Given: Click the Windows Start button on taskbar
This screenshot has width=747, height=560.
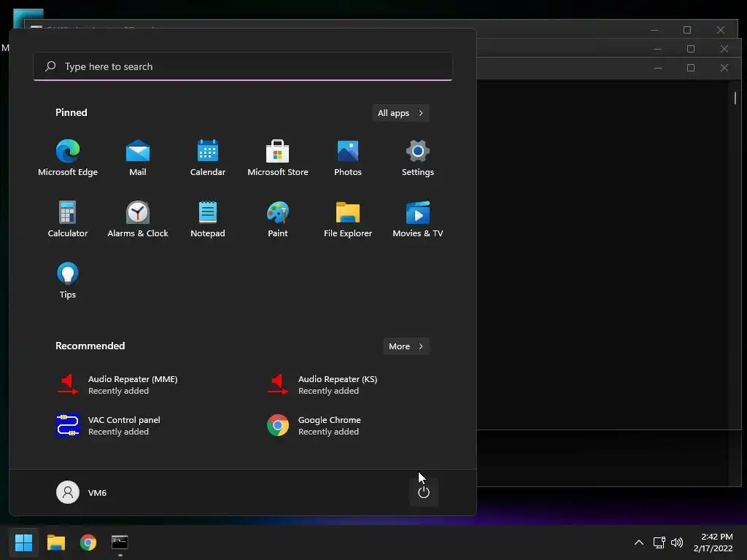Looking at the screenshot, I should coord(24,542).
